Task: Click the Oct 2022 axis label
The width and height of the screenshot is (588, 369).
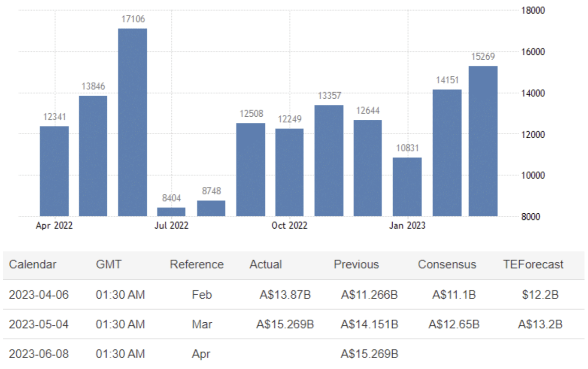Action: [289, 226]
